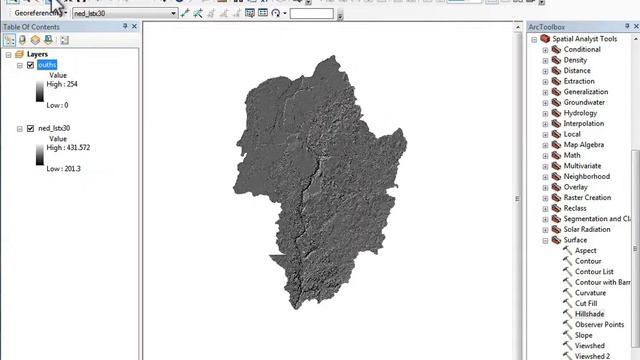Click the Aspect tool hammer icon
The height and width of the screenshot is (360, 640).
[567, 251]
